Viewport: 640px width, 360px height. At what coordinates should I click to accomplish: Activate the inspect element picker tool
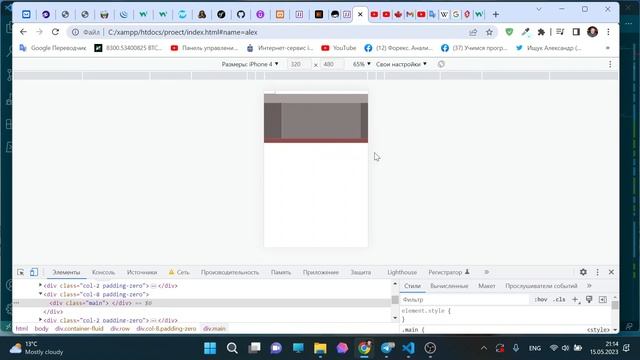[x=20, y=272]
